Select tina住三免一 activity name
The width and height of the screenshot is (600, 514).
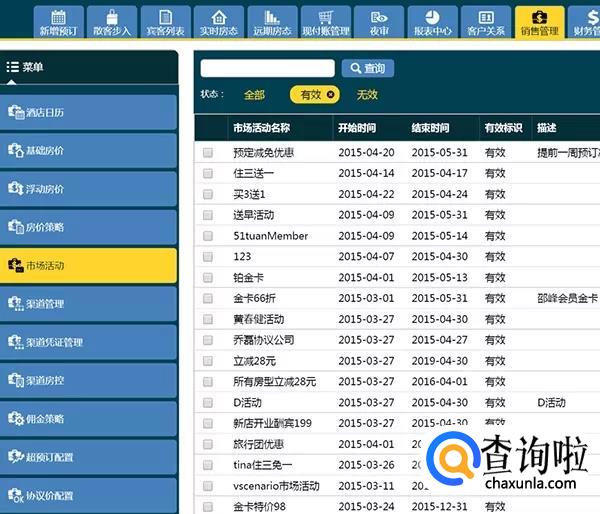[262, 465]
